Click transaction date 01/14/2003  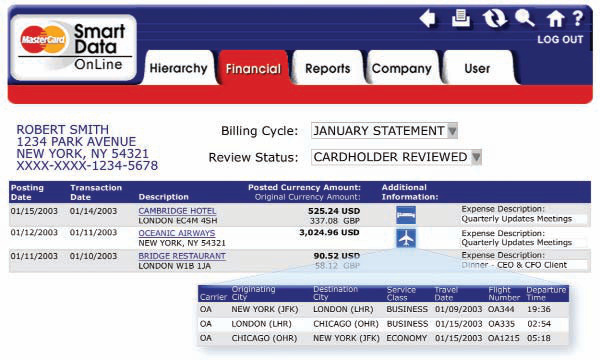click(x=93, y=211)
